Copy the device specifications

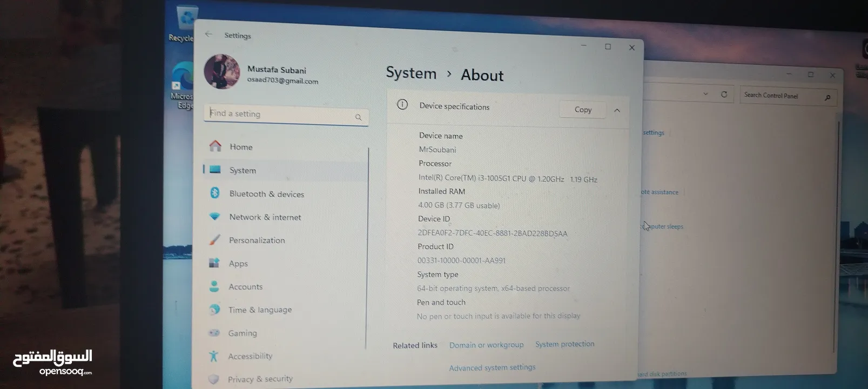[582, 110]
